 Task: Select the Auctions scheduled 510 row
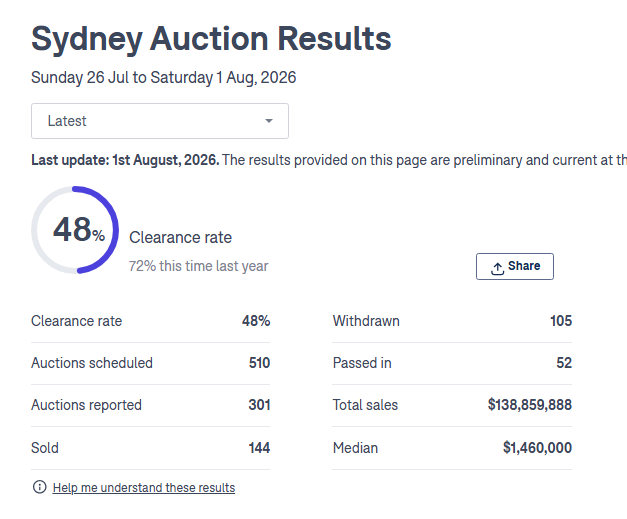click(150, 363)
